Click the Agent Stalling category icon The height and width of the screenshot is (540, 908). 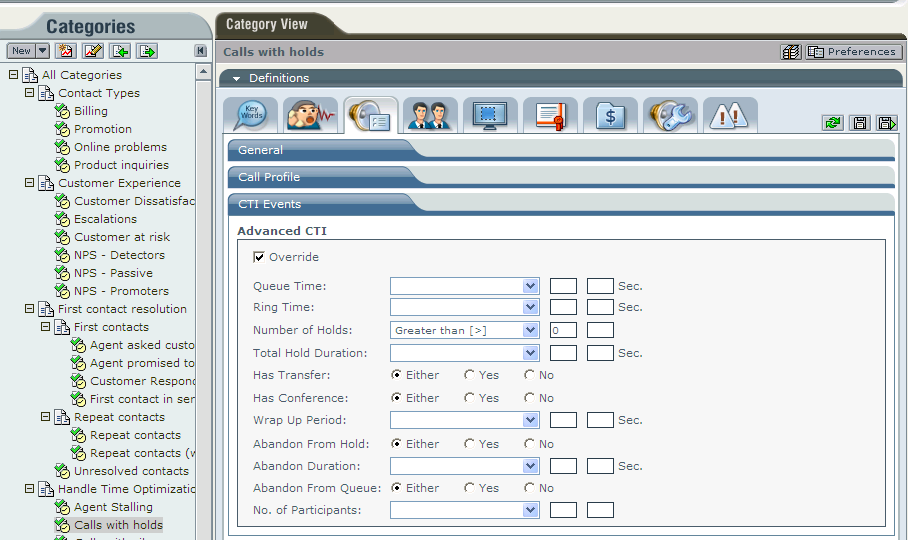62,507
